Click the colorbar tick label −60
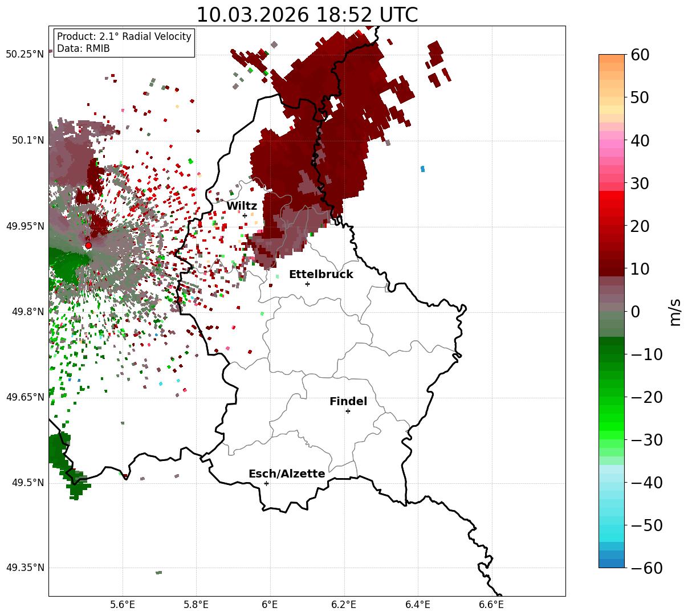The image size is (688, 616). [x=646, y=568]
